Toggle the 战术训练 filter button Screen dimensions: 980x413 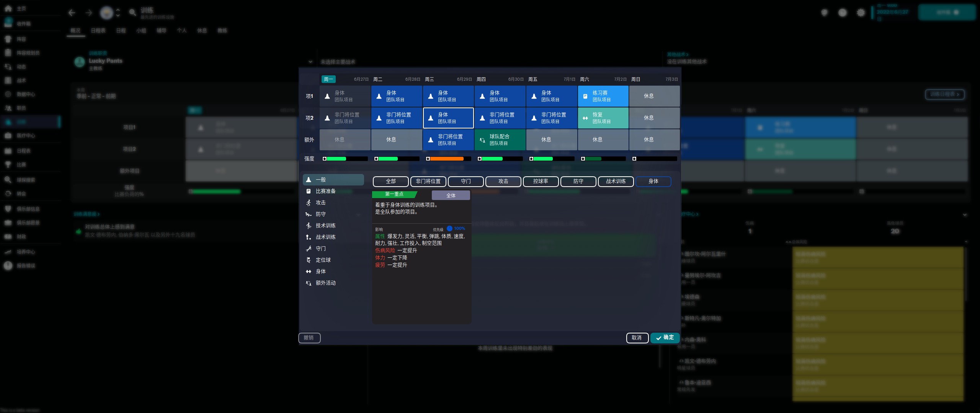(x=616, y=181)
